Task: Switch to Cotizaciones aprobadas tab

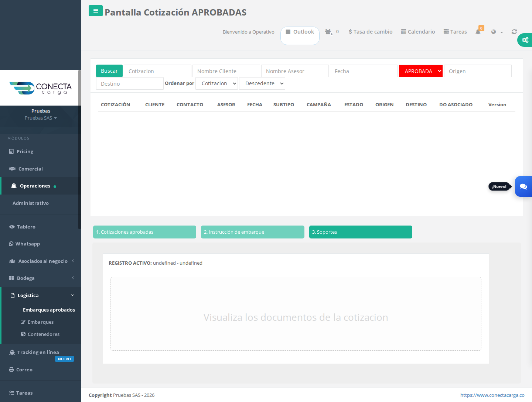Action: pyautogui.click(x=144, y=232)
